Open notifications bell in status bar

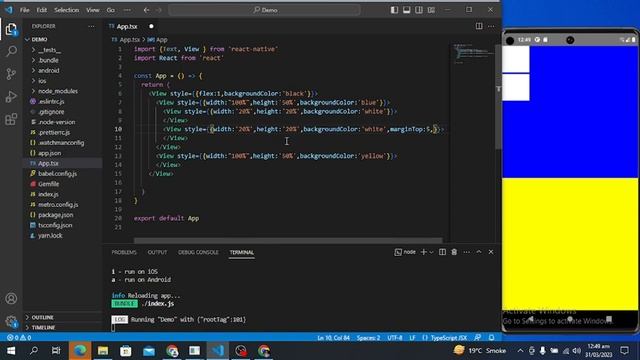pyautogui.click(x=492, y=338)
